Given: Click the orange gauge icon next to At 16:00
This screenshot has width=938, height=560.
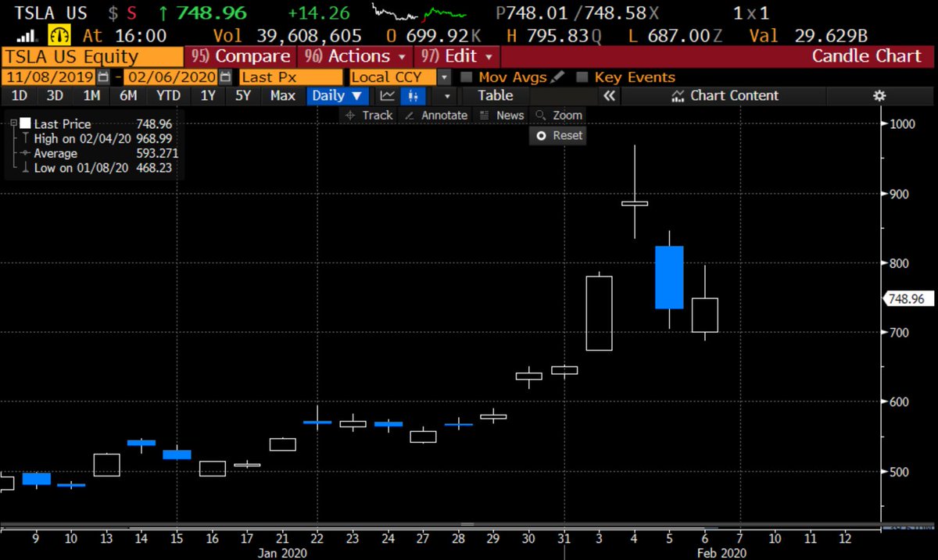Looking at the screenshot, I should (x=59, y=35).
